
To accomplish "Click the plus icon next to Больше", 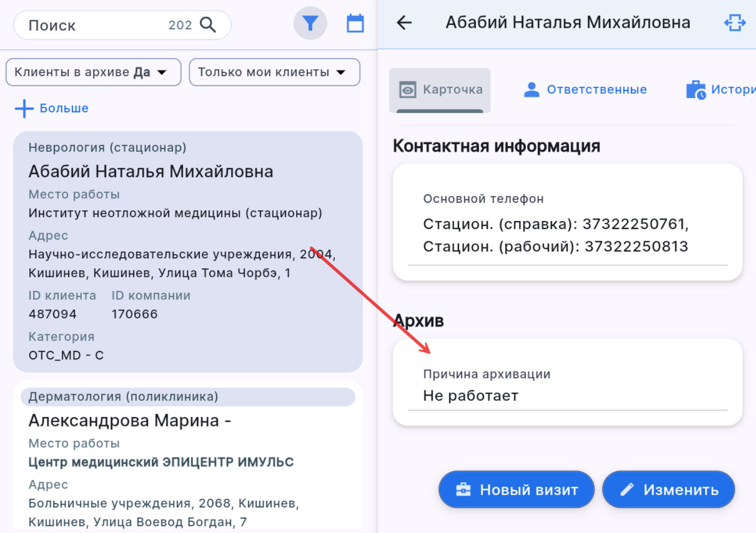I will pos(24,108).
